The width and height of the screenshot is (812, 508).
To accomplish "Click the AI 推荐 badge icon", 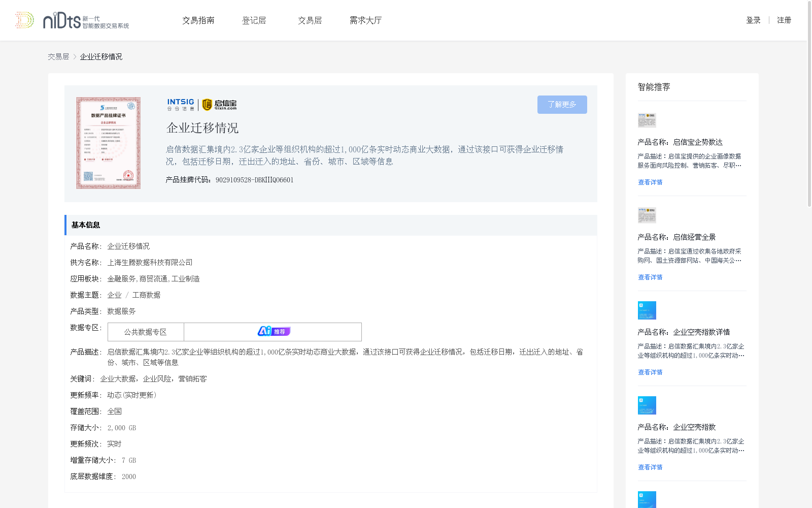I will (x=274, y=331).
